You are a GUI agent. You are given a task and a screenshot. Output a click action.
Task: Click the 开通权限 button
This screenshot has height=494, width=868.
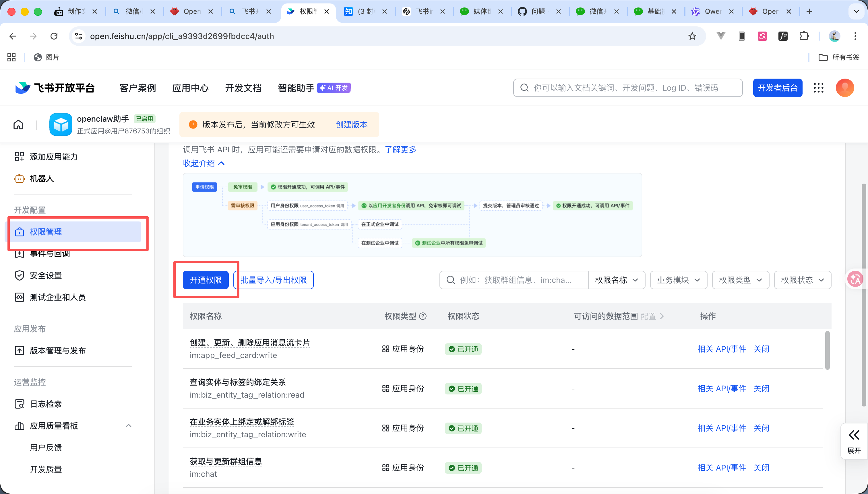point(205,280)
